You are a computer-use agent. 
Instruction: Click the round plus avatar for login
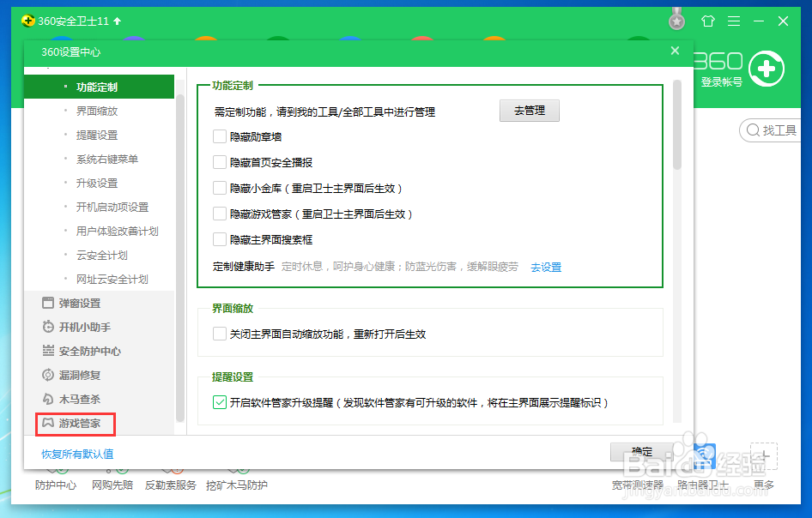click(x=767, y=69)
